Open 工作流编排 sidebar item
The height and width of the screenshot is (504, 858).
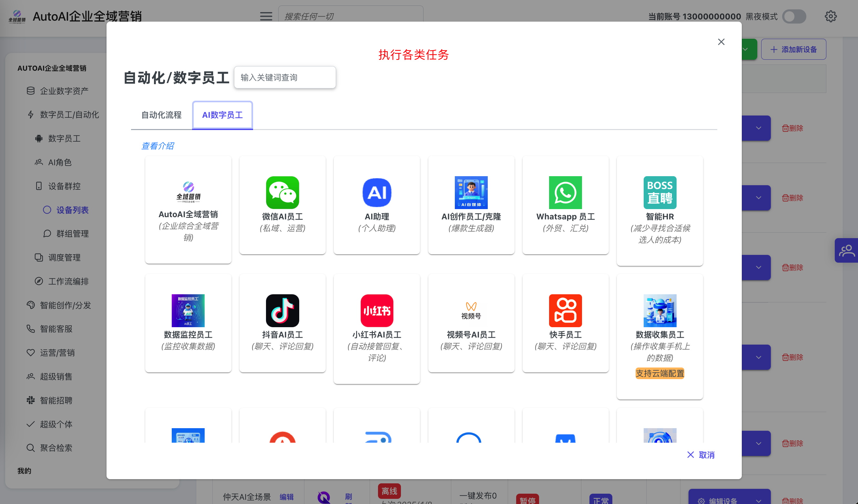point(62,281)
